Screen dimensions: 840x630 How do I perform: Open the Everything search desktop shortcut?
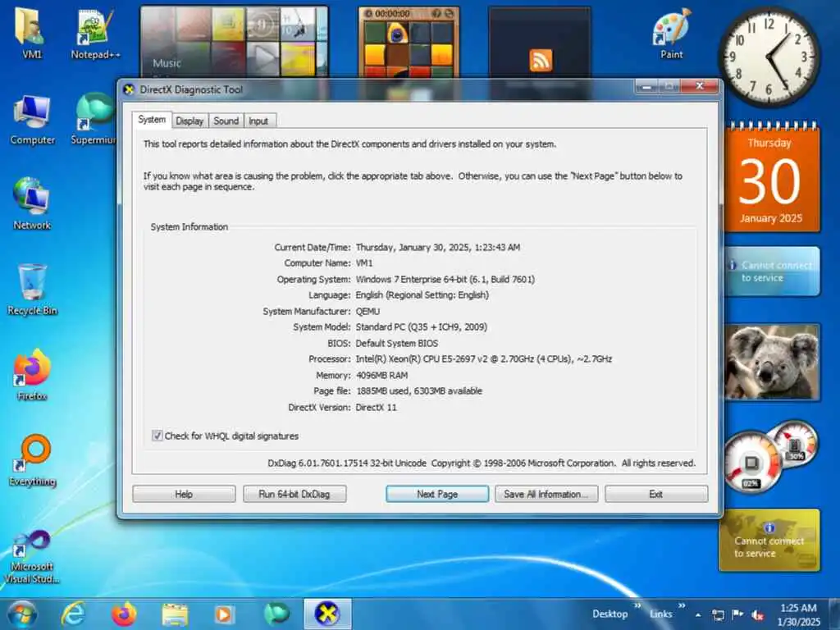tap(33, 459)
